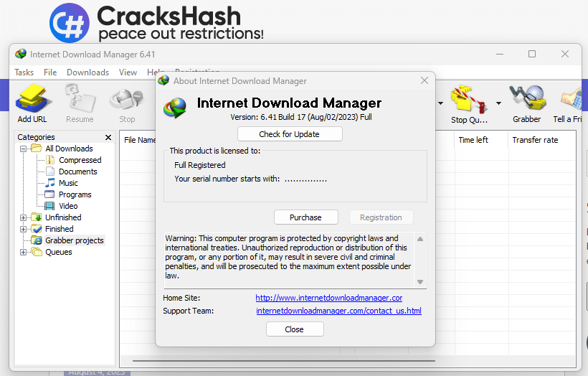This screenshot has height=376, width=588.
Task: Click the Queues folder icon
Action: click(x=37, y=252)
